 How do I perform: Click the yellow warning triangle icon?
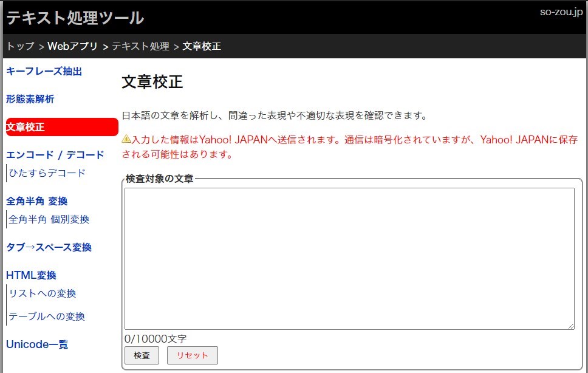126,139
